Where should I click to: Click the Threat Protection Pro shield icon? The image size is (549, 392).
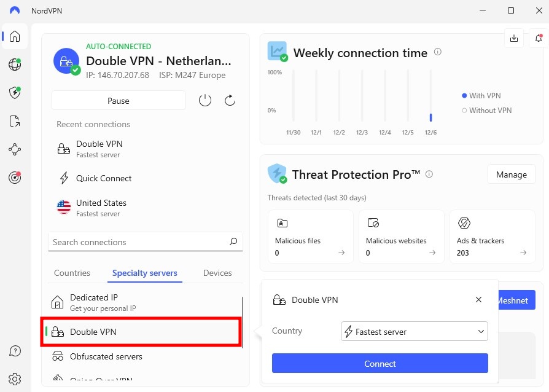pyautogui.click(x=278, y=173)
